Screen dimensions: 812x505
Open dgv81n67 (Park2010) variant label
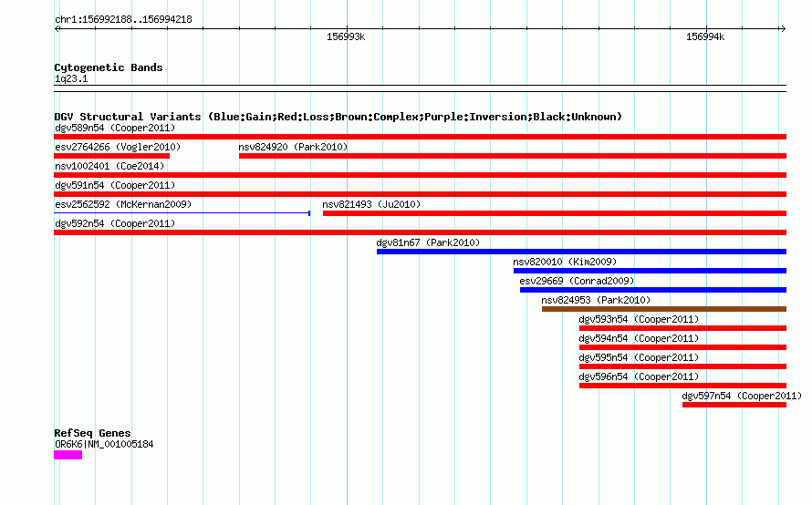[428, 242]
